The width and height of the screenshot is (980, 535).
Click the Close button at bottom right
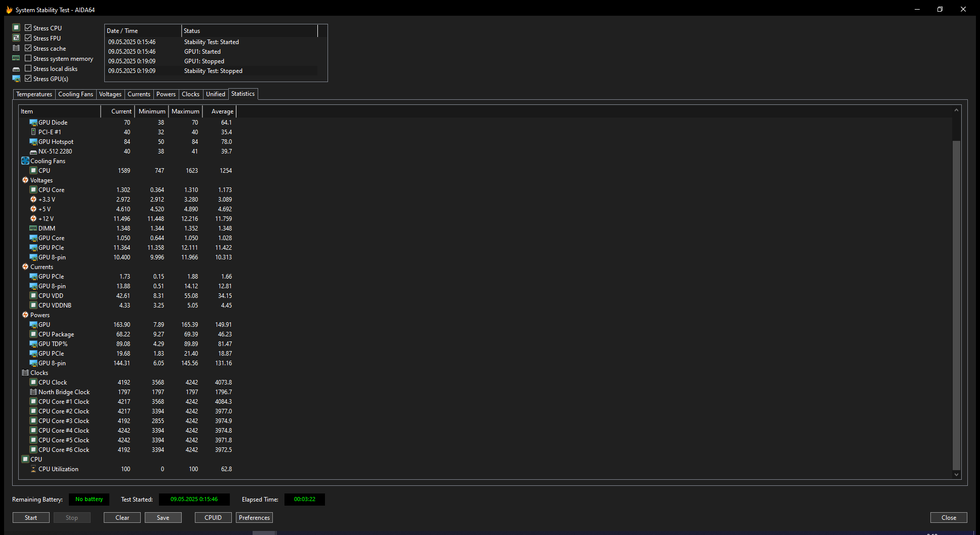949,518
